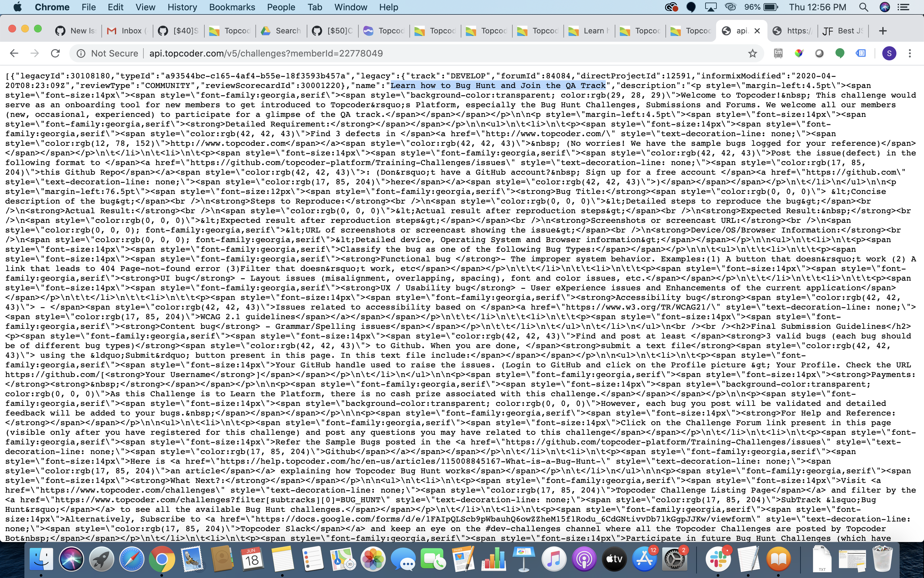Screen dimensions: 924x578
Task: Switch to the Google Drive Search tab
Action: (281, 31)
